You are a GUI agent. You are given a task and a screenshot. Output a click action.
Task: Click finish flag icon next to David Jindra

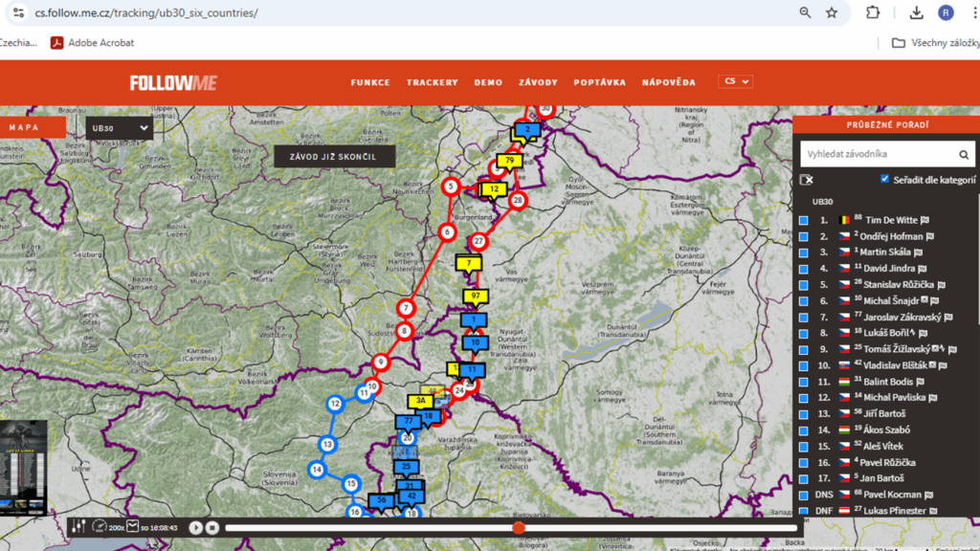point(923,269)
